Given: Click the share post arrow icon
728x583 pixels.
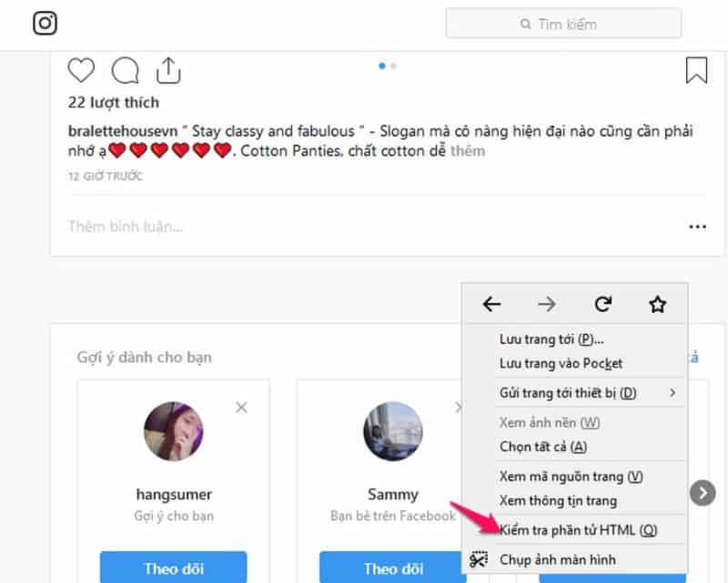Looking at the screenshot, I should pyautogui.click(x=168, y=68).
